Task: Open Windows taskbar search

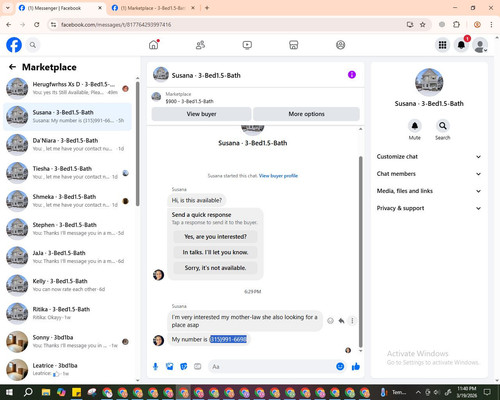Action: 28,392
